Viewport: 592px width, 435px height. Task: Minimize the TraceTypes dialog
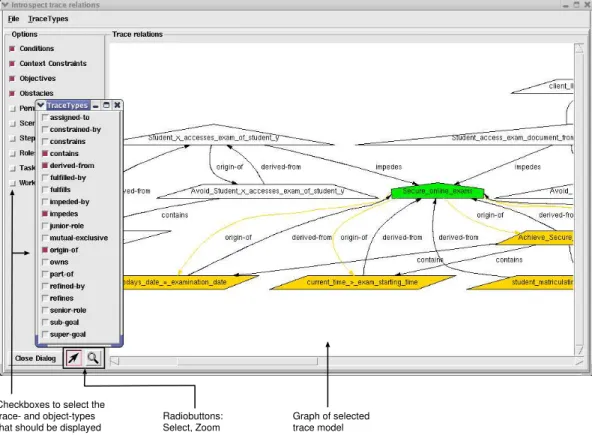pyautogui.click(x=96, y=105)
